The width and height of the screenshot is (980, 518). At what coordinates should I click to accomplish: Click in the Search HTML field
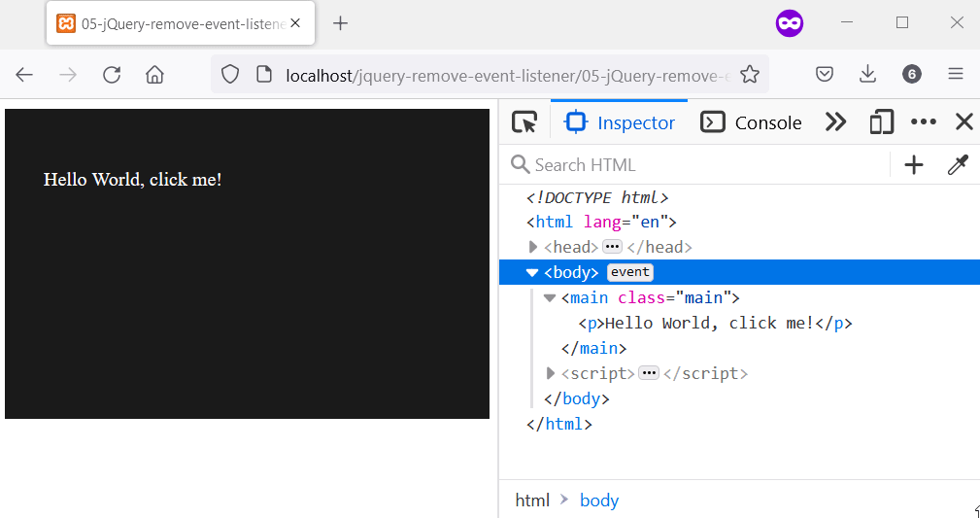coord(699,165)
